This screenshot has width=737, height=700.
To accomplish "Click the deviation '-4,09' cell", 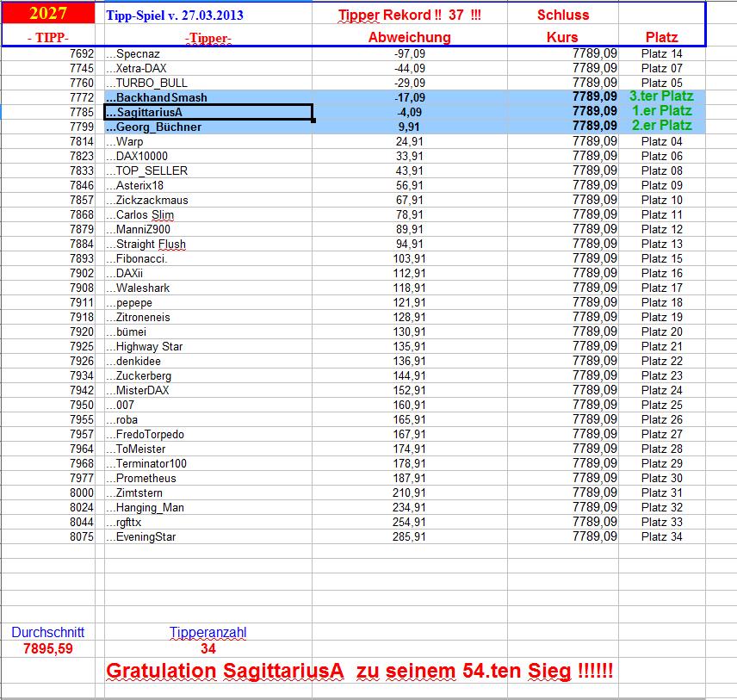I will coord(409,112).
